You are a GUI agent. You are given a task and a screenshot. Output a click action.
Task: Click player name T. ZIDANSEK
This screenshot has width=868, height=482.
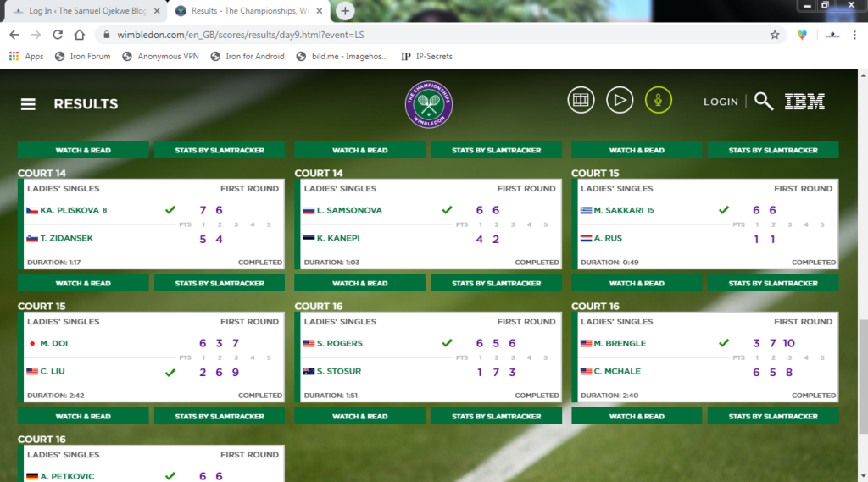pyautogui.click(x=66, y=239)
